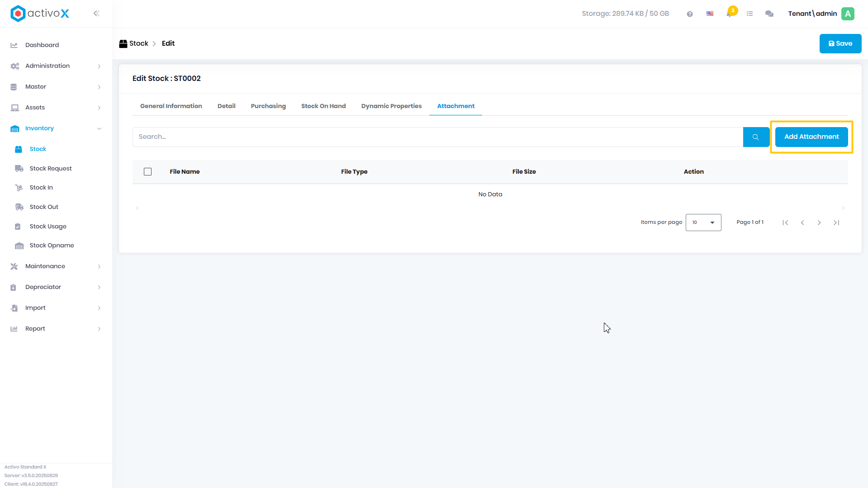This screenshot has width=868, height=488.
Task: Sort by File Type column header
Action: click(x=354, y=172)
